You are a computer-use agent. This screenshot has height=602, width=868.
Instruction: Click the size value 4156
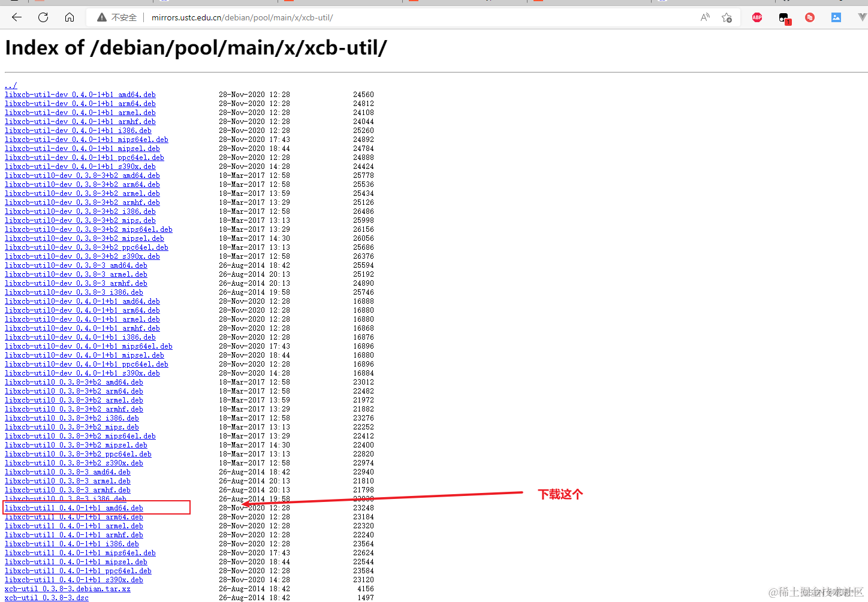point(366,589)
